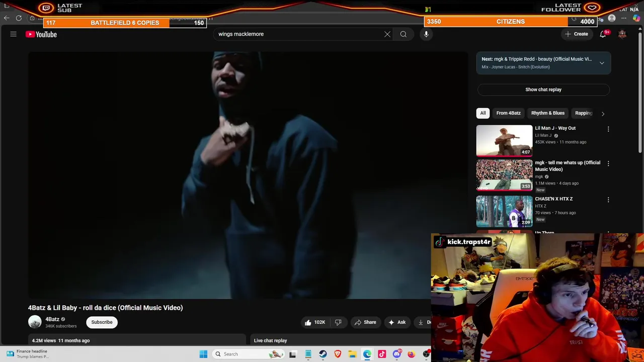Select the All filter chip

(483, 113)
